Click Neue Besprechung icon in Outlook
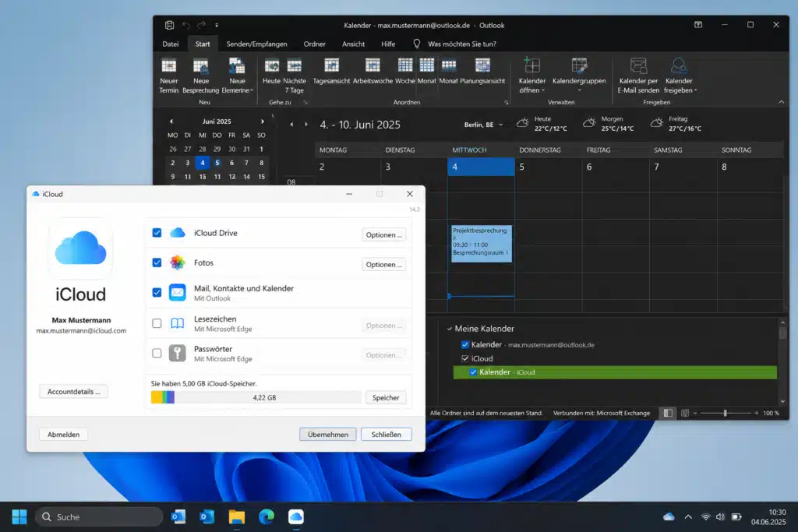This screenshot has height=532, width=798. pyautogui.click(x=200, y=67)
